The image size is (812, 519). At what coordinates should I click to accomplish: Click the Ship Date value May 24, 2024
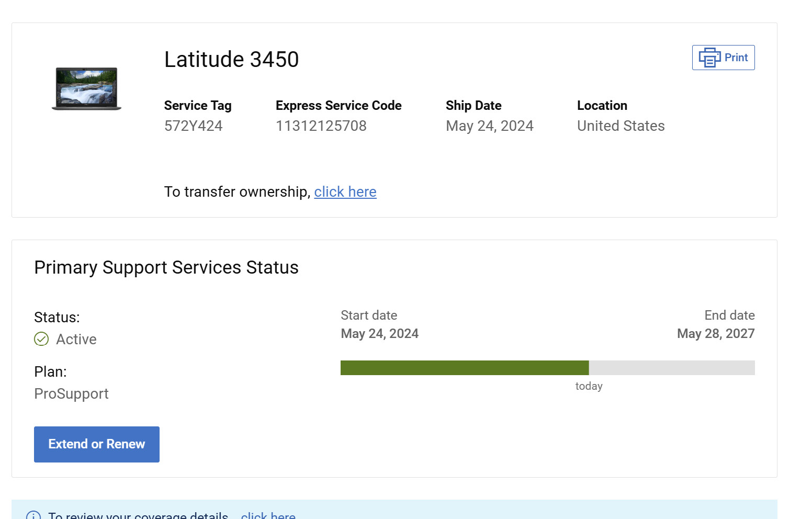pos(490,126)
